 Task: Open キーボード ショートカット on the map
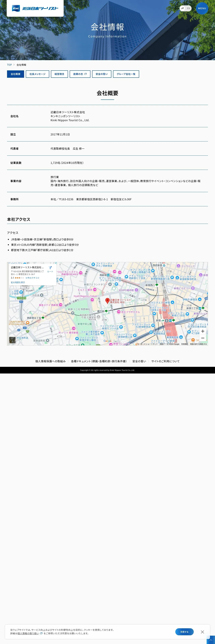coord(147,344)
